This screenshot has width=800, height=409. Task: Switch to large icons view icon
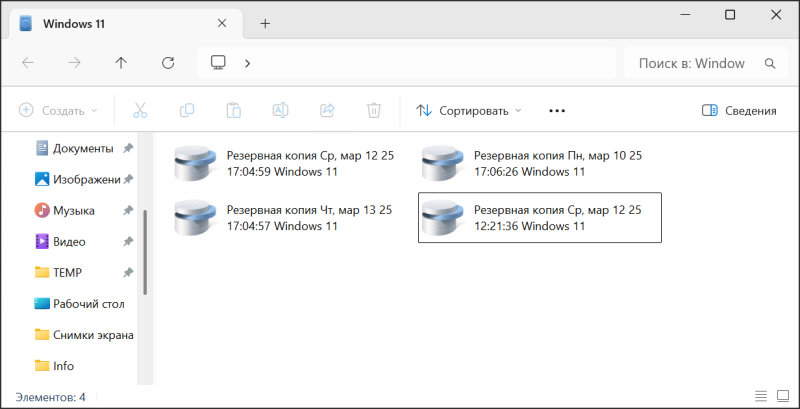point(783,397)
